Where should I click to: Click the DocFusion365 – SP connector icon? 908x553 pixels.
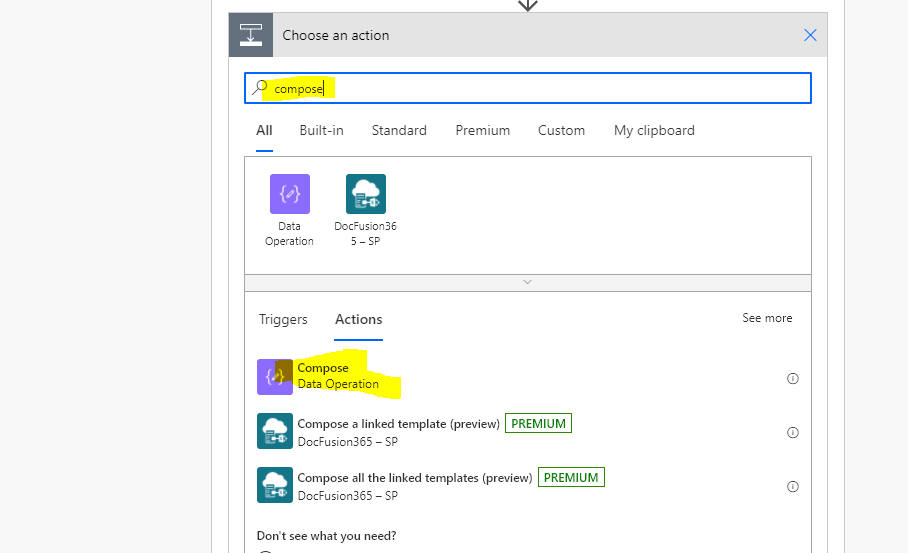[x=365, y=194]
